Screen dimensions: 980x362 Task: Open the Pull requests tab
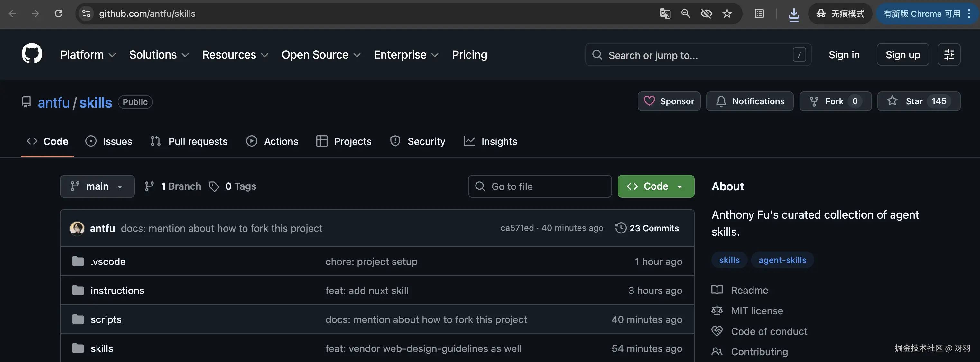pyautogui.click(x=189, y=142)
